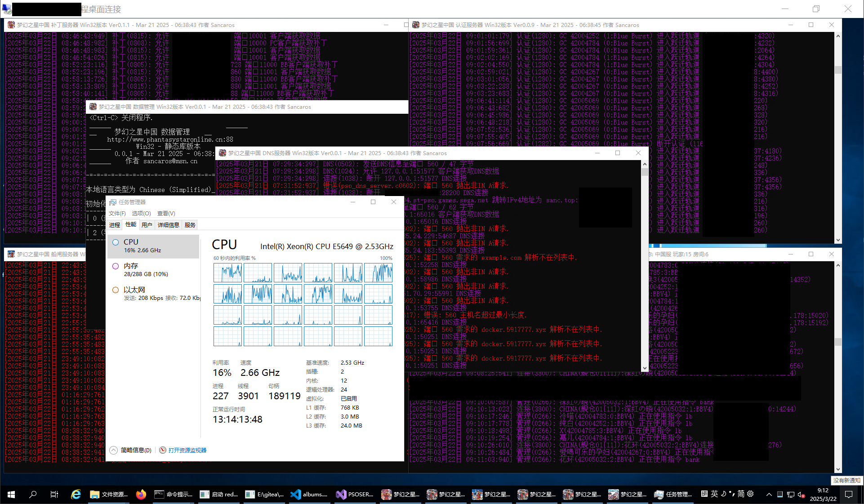This screenshot has width=864, height=504.
Task: Open Task View on the taskbar
Action: pyautogui.click(x=54, y=494)
